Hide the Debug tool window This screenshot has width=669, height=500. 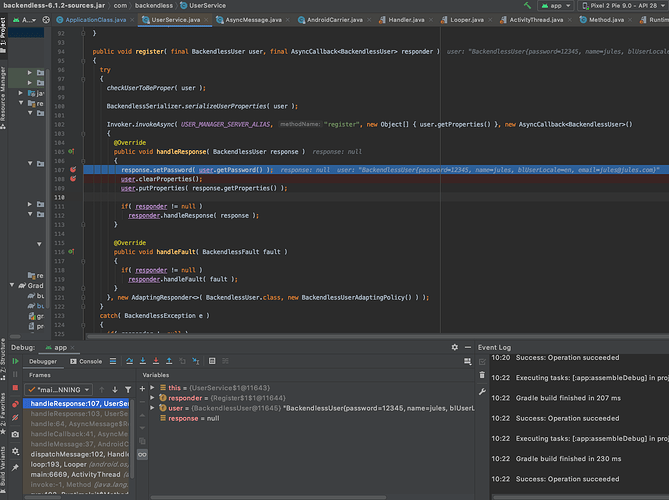click(468, 347)
